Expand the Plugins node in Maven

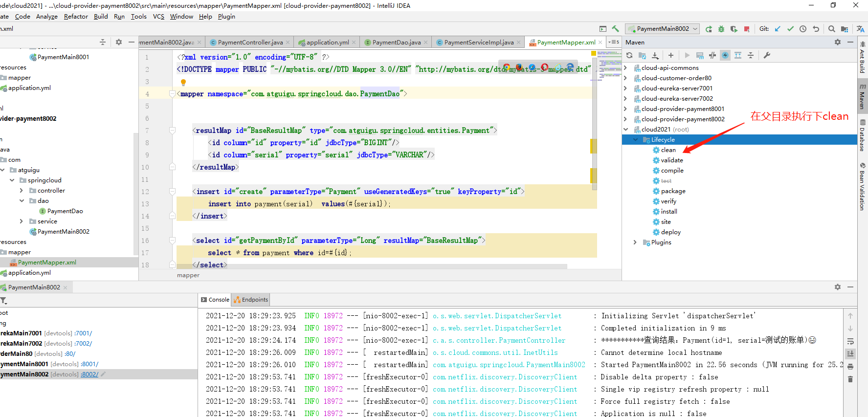pos(635,242)
